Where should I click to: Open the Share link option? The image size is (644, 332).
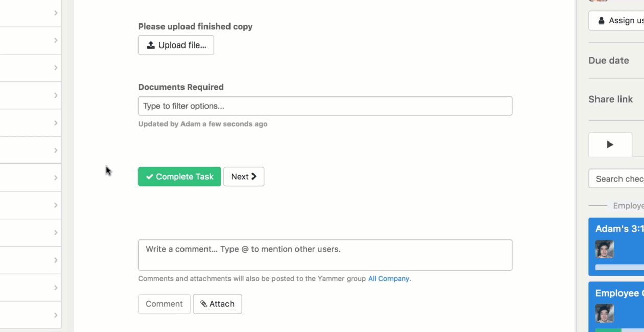[611, 99]
